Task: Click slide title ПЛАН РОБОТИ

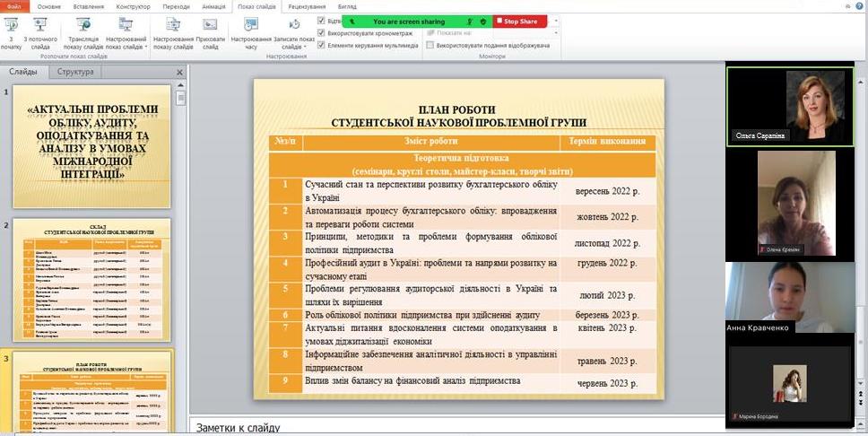Action: (x=456, y=109)
